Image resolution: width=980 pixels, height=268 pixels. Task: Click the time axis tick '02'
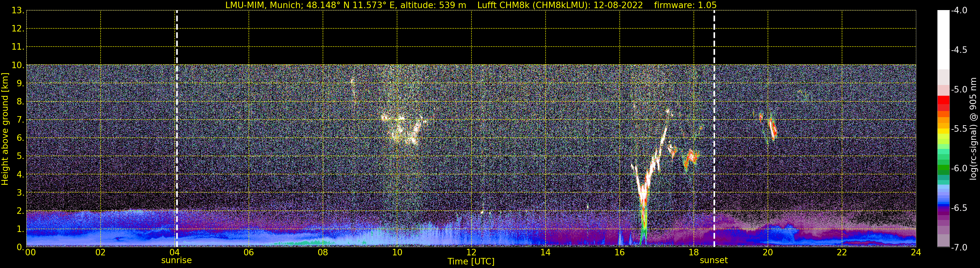pos(100,252)
